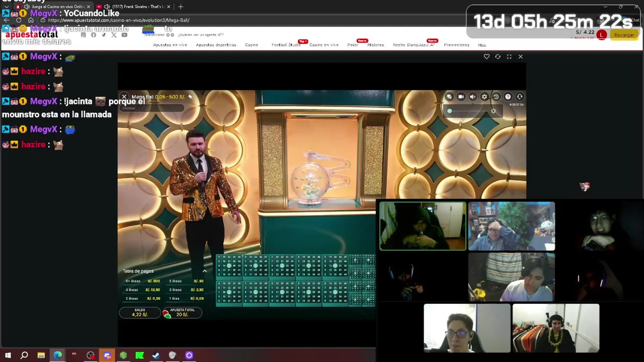This screenshot has width=644, height=362.
Task: Open the Windows Start button
Action: coord(8,355)
